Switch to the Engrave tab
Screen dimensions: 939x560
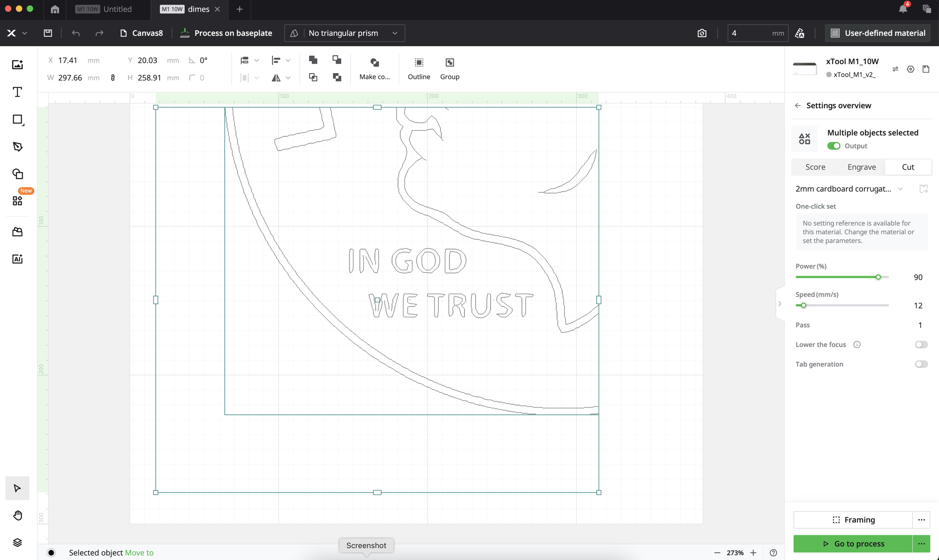[x=862, y=167]
